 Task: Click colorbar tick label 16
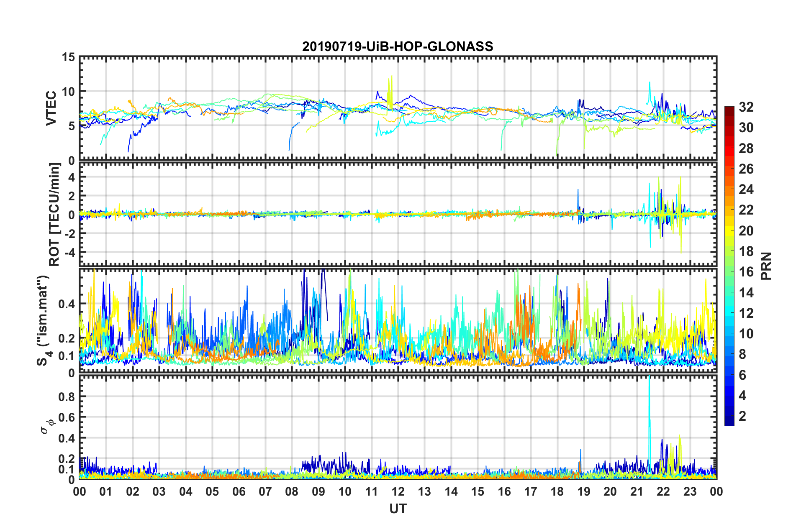point(746,272)
